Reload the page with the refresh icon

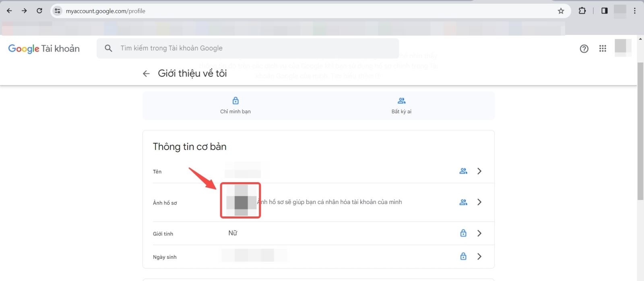39,11
